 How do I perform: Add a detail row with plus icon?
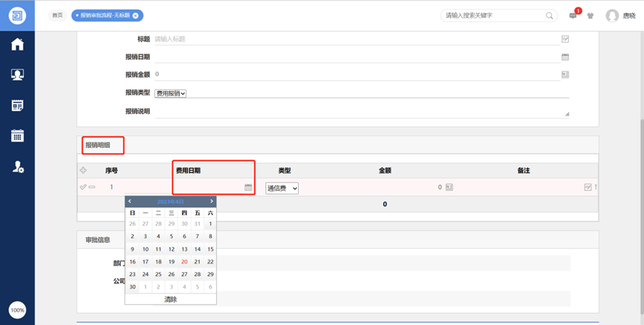tap(83, 171)
